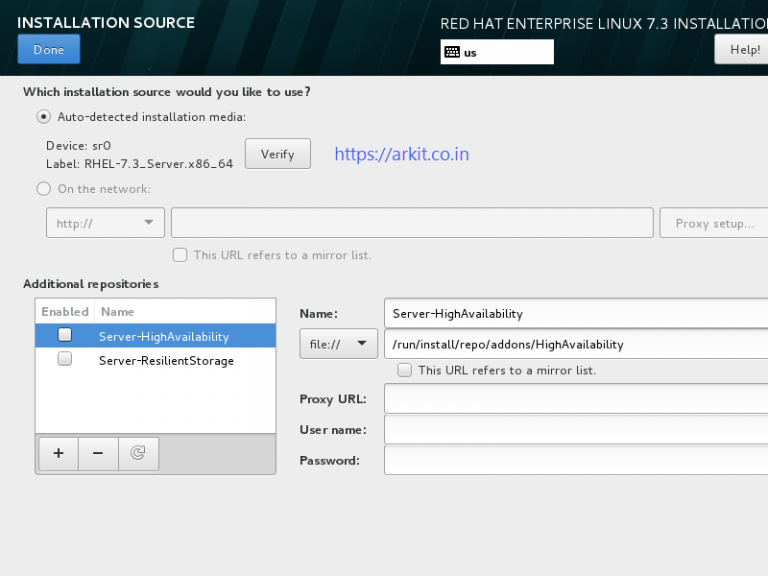Screen dimensions: 768x576
Task: Click the remove repository minus icon
Action: (98, 454)
